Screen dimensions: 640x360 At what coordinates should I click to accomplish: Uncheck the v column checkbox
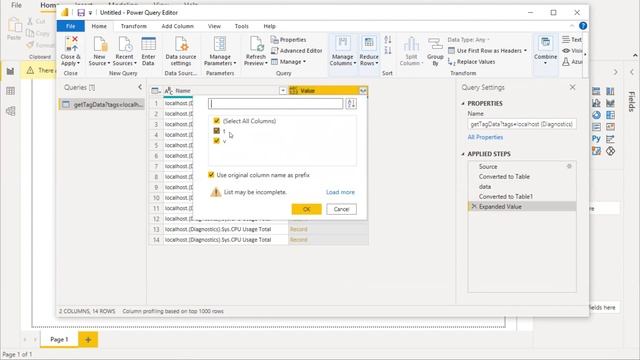coord(217,141)
